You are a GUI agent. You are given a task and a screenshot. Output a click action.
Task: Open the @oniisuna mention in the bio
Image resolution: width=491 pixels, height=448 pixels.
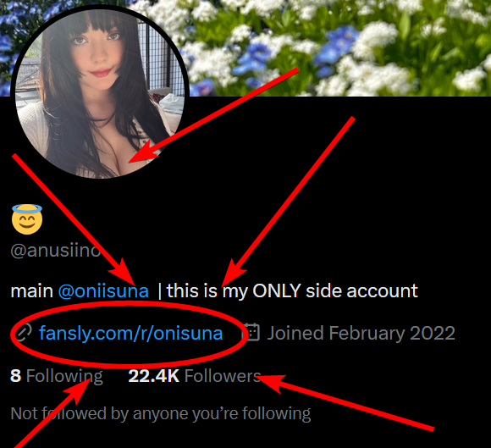pos(103,291)
